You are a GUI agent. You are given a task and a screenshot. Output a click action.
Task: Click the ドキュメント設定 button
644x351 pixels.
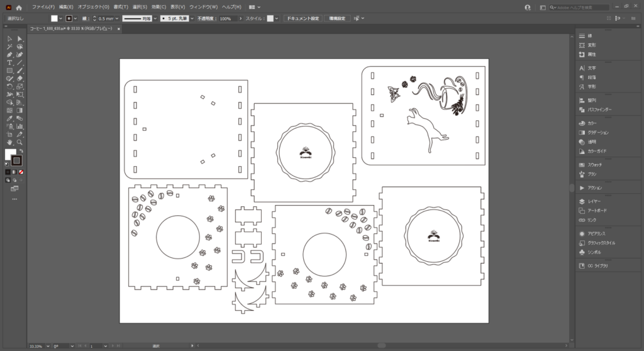pos(303,19)
